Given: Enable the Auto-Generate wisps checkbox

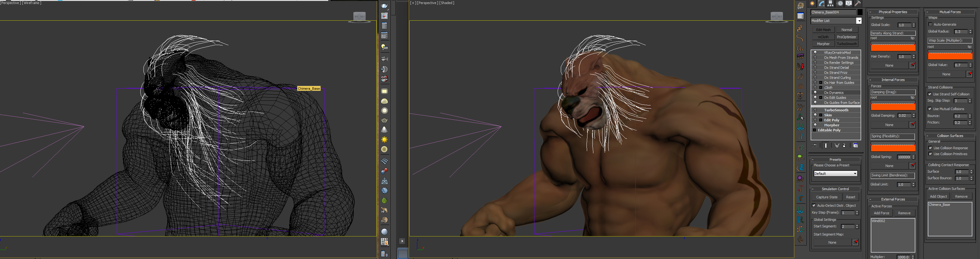Looking at the screenshot, I should pos(930,24).
